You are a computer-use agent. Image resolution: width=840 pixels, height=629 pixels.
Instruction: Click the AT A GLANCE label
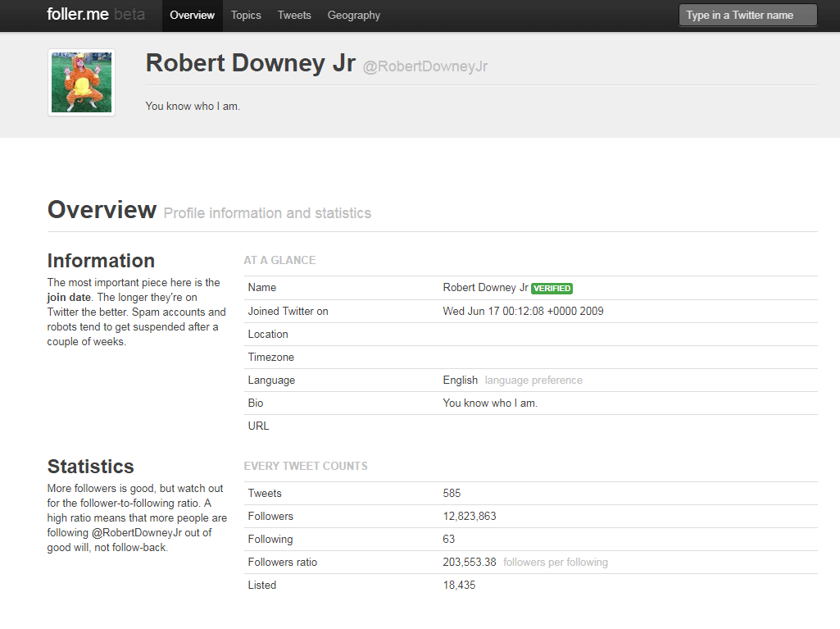279,260
